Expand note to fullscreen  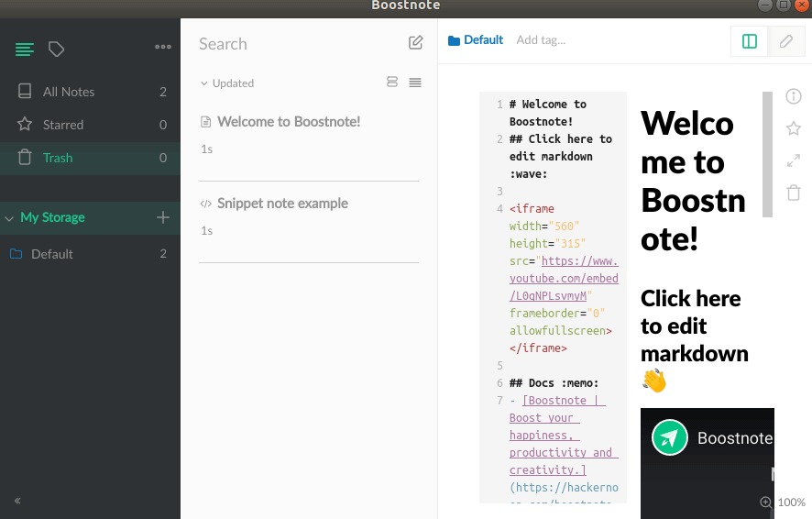pyautogui.click(x=794, y=161)
